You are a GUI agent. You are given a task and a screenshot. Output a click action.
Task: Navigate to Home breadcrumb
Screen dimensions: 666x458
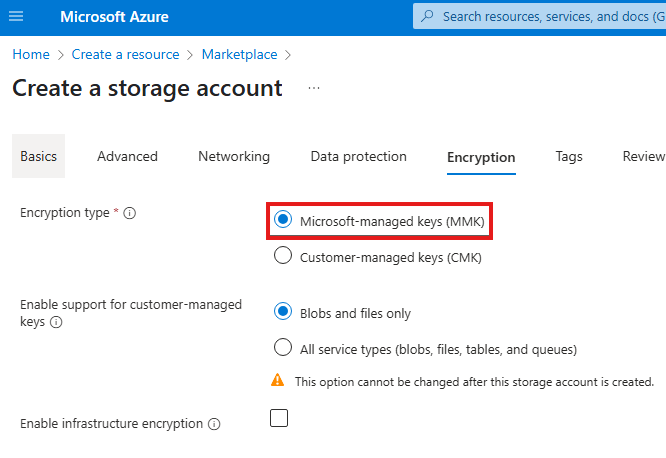point(31,54)
